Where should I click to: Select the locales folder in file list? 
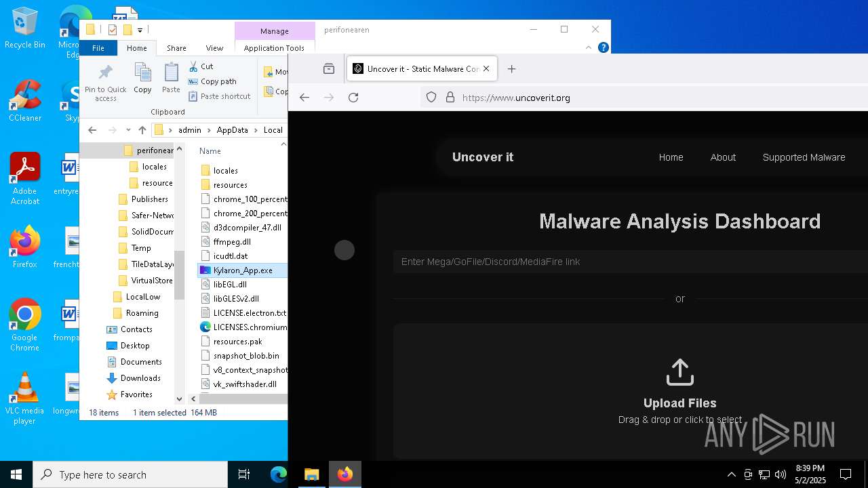pyautogui.click(x=225, y=170)
